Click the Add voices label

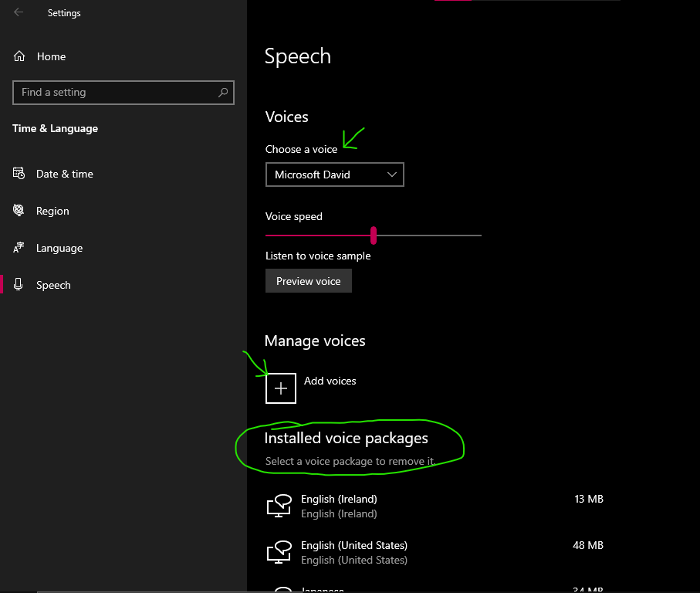(330, 381)
